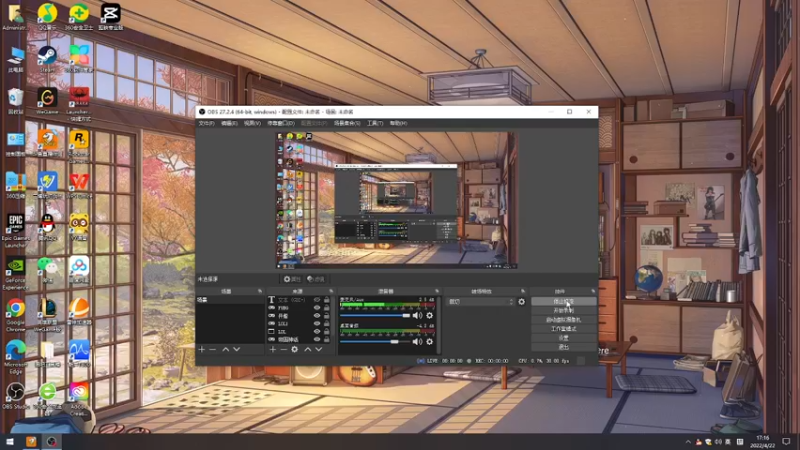
Task: Click the 退出 exit button in Controls
Action: click(563, 347)
